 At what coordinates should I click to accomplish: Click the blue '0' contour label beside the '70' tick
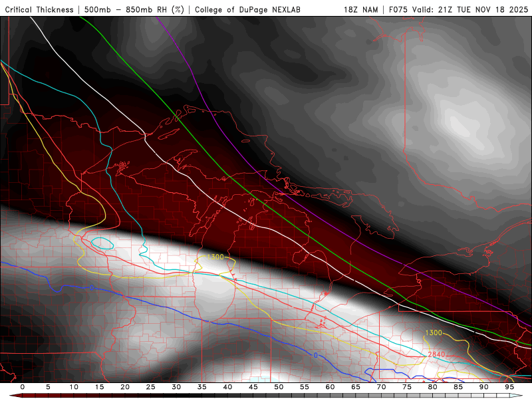coord(316,355)
